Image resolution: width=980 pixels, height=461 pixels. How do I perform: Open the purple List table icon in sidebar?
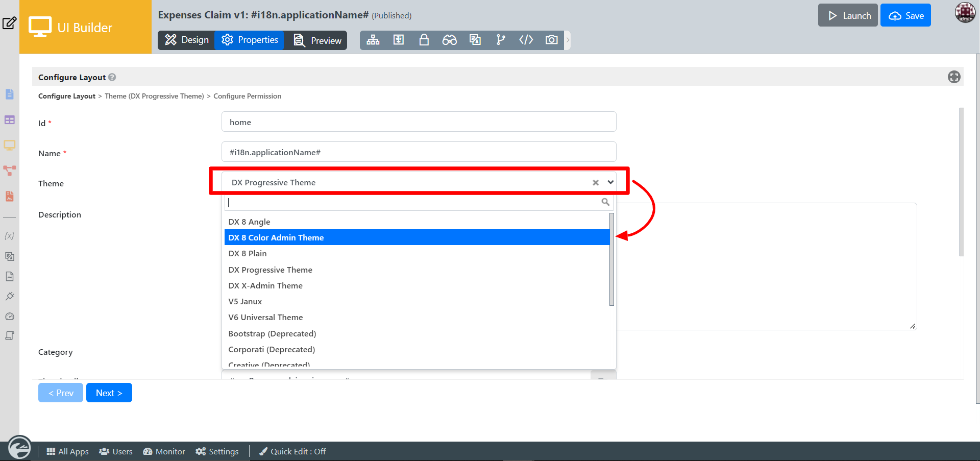(x=10, y=120)
